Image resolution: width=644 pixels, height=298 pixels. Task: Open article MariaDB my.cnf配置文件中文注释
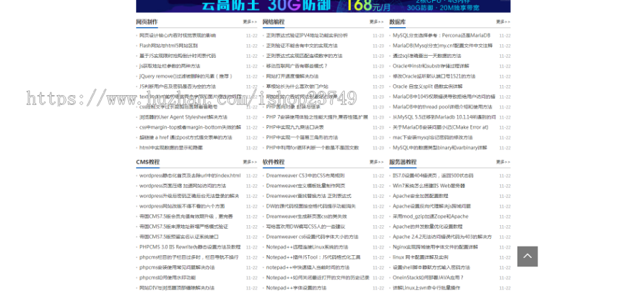[443, 46]
